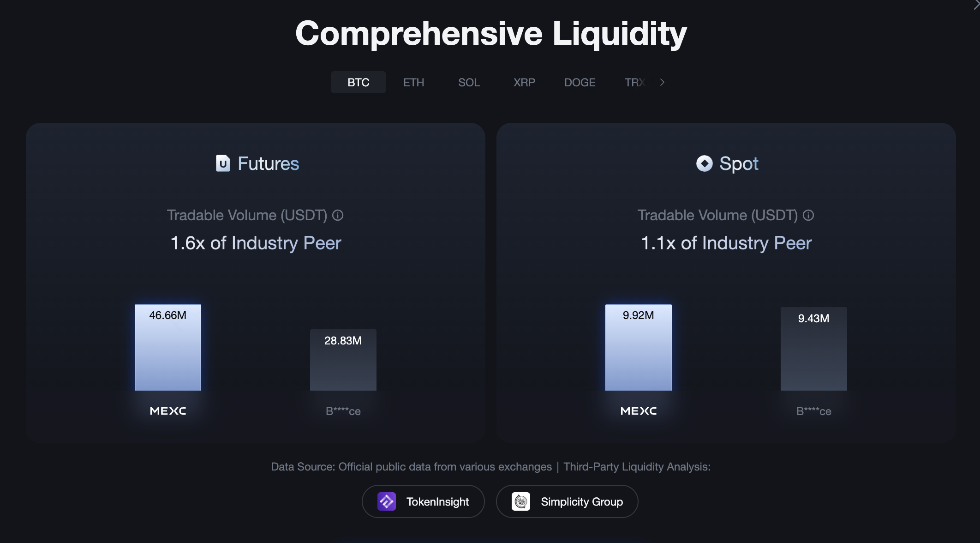This screenshot has height=543, width=980.
Task: Switch to the SOL tab
Action: click(x=469, y=82)
